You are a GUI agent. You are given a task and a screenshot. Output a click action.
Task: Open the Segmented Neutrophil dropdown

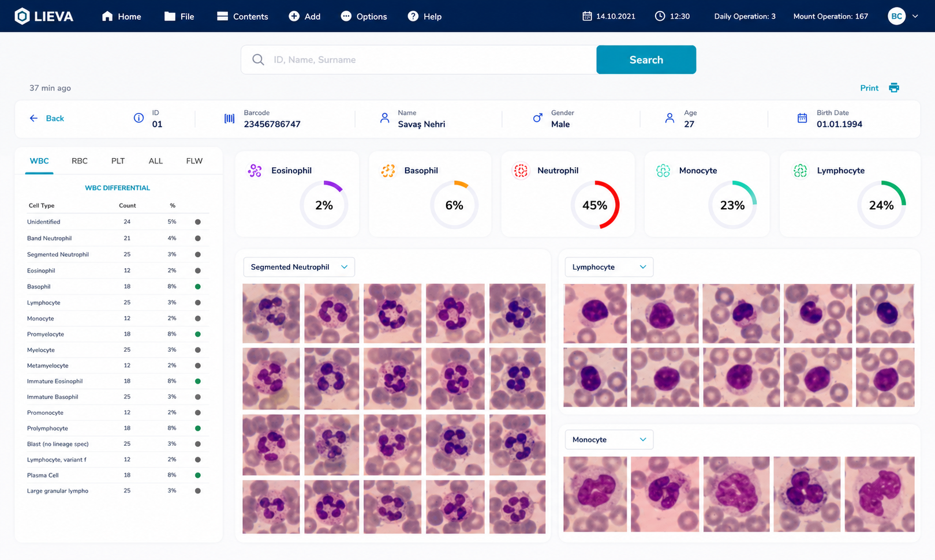(x=299, y=267)
